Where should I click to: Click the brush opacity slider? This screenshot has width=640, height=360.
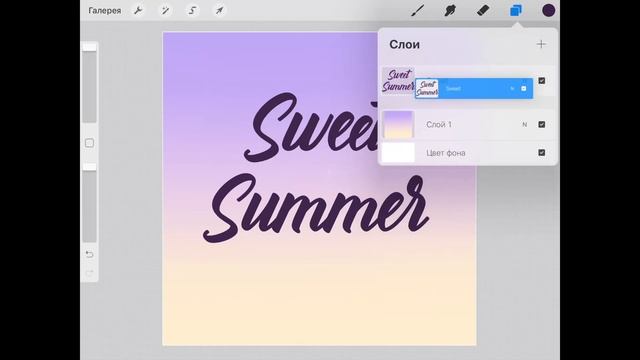click(x=89, y=202)
